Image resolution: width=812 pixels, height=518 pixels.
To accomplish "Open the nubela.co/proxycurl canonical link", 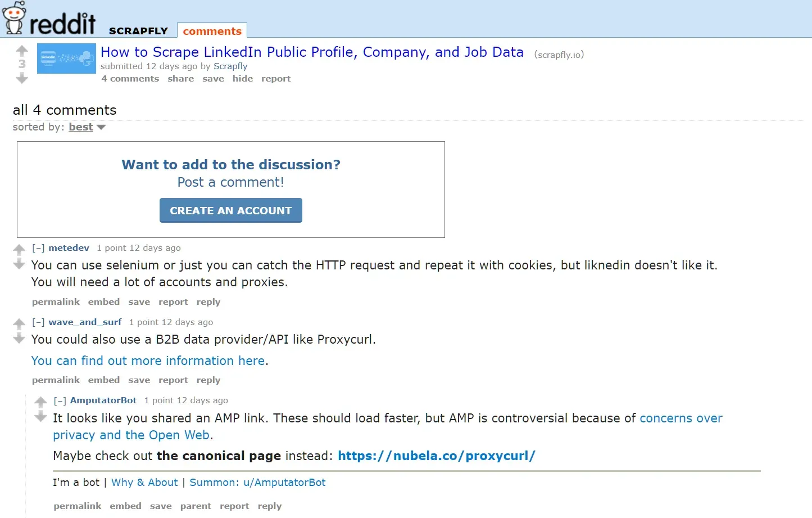I will [x=436, y=456].
